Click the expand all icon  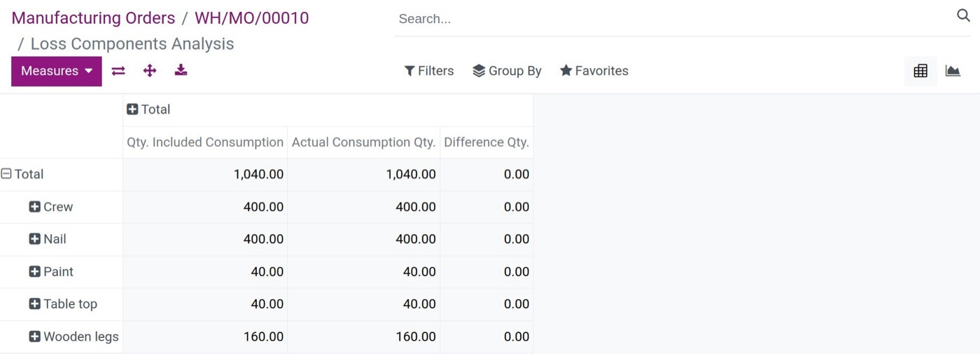(150, 71)
